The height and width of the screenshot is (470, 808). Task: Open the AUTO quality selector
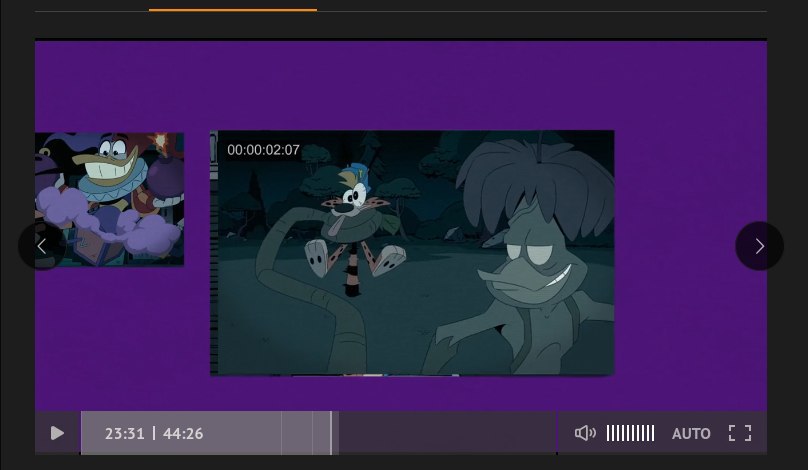[x=691, y=434]
